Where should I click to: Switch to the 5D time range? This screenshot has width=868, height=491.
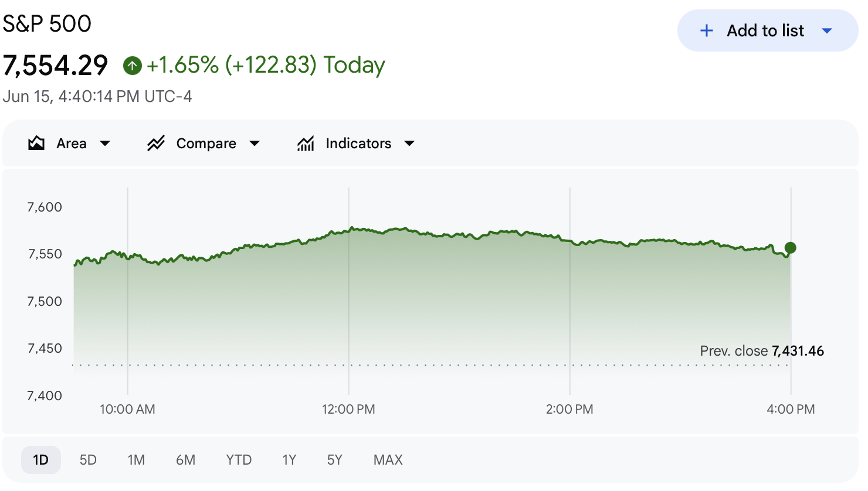[x=88, y=460]
